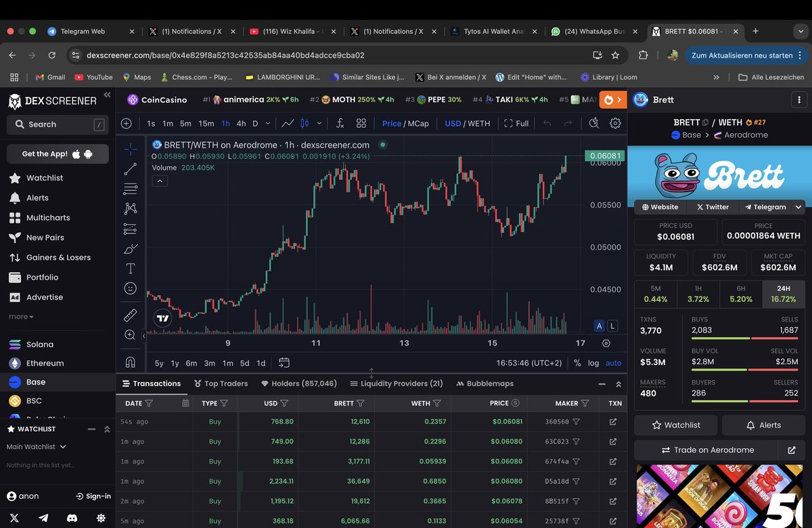Select the crosshair cursor tool

tap(131, 149)
